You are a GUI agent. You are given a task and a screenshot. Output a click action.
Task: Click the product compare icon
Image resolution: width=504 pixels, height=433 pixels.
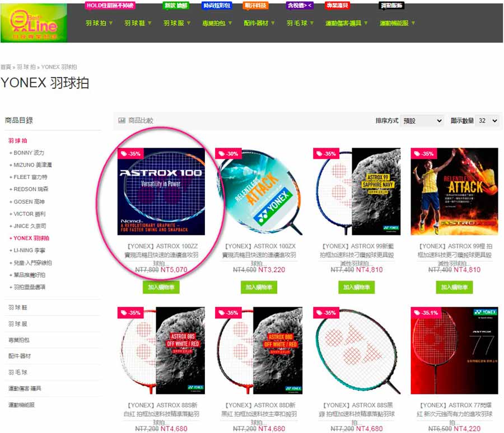pos(122,120)
